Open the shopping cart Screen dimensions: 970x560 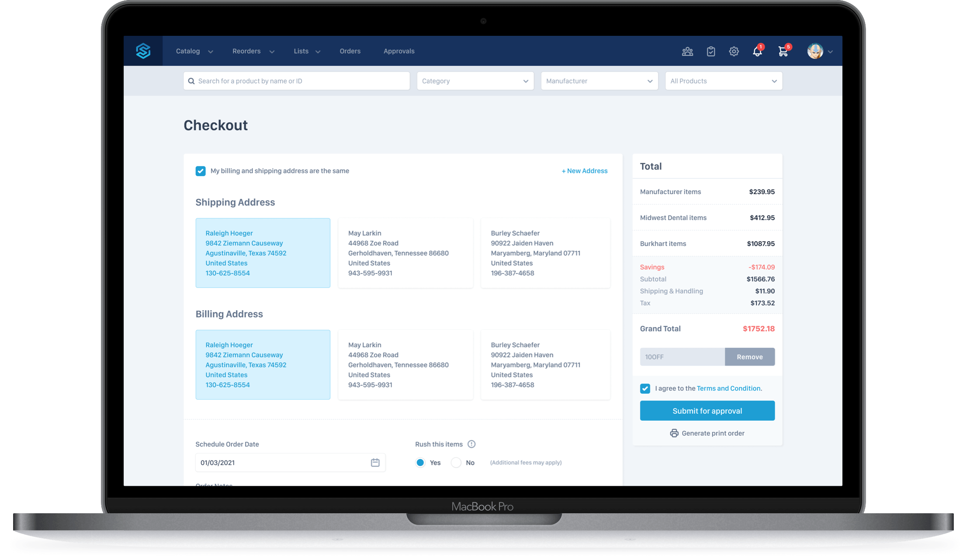click(783, 52)
